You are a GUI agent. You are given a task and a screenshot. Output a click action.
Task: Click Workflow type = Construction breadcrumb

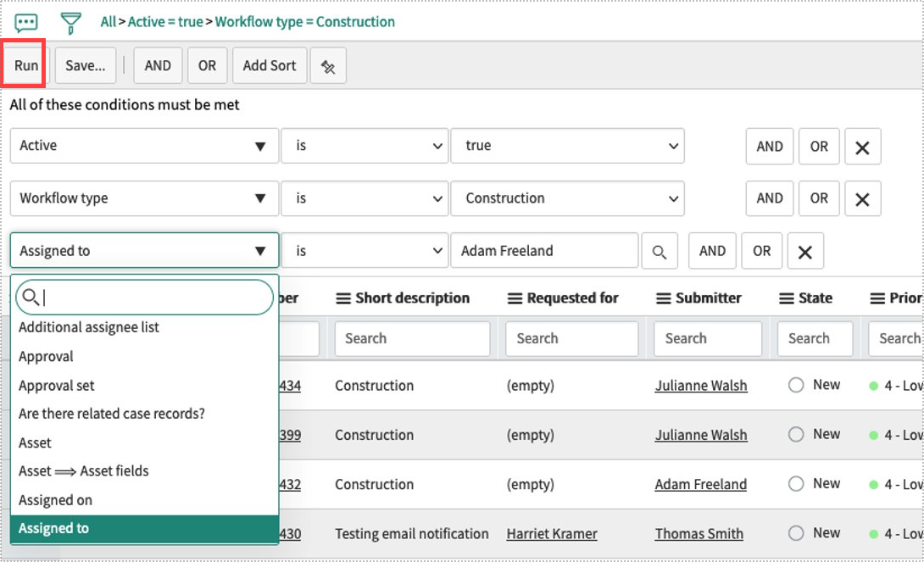pyautogui.click(x=304, y=22)
